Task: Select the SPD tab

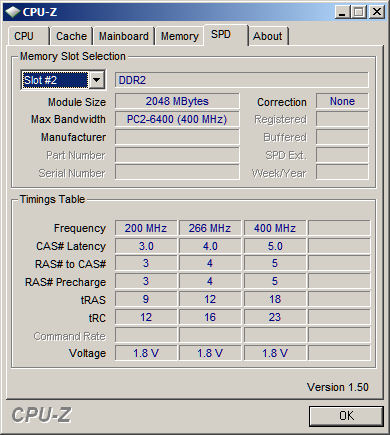Action: pos(226,34)
